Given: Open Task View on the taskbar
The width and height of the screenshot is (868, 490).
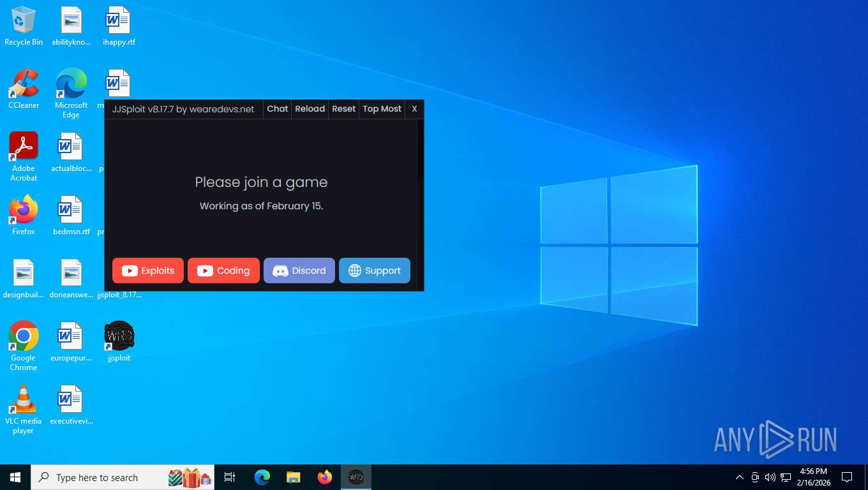Looking at the screenshot, I should point(230,477).
